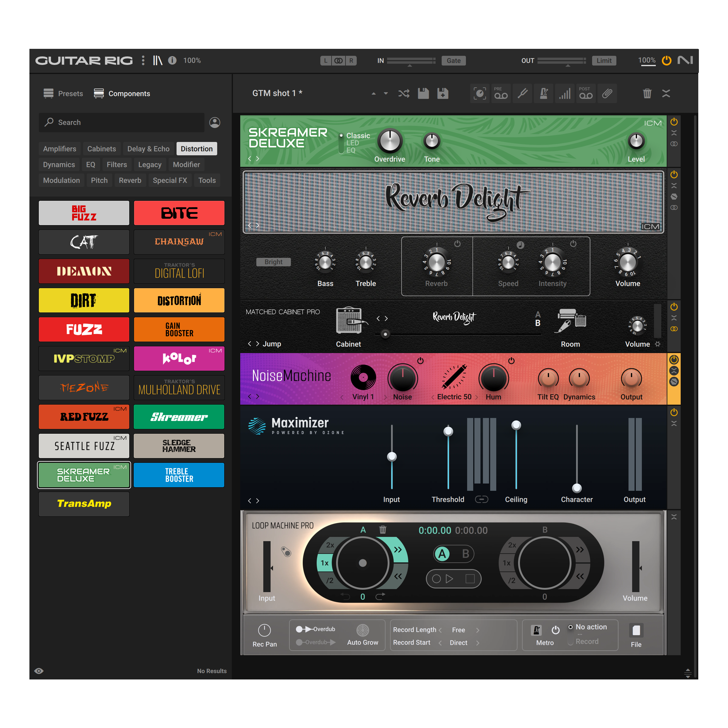Image resolution: width=728 pixels, height=728 pixels.
Task: Enable the Gate on input
Action: 453,61
